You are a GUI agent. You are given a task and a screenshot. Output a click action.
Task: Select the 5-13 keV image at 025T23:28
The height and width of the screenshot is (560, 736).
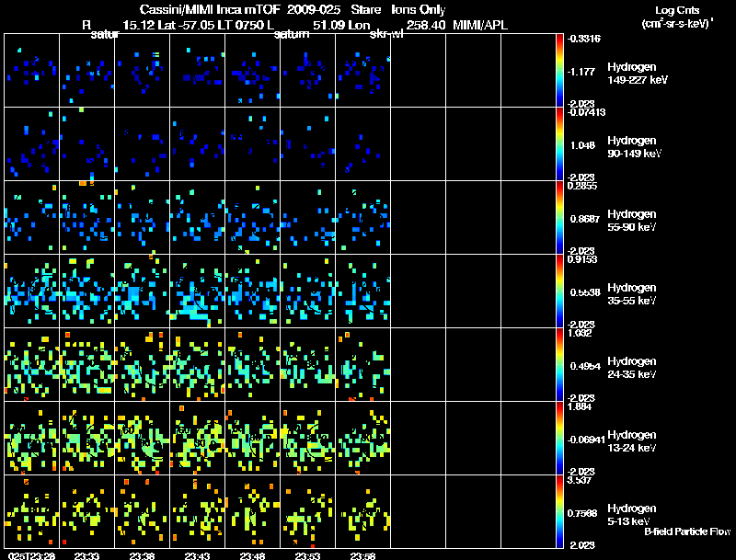click(32, 512)
